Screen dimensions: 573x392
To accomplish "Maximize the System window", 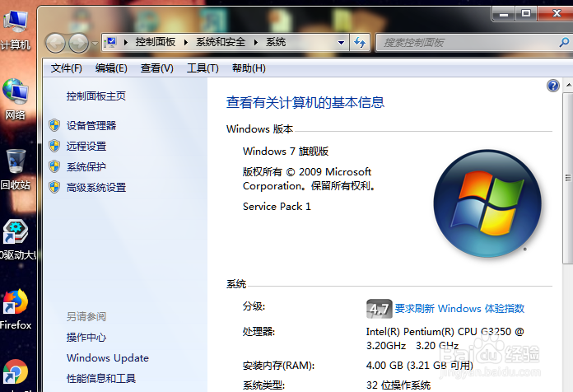I will pos(526,14).
